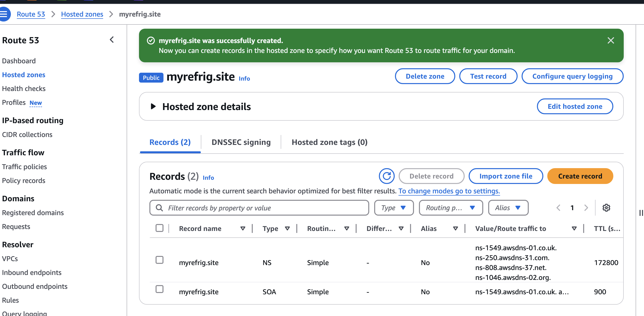
Task: Click SOA record TTL value 900
Action: [600, 292]
